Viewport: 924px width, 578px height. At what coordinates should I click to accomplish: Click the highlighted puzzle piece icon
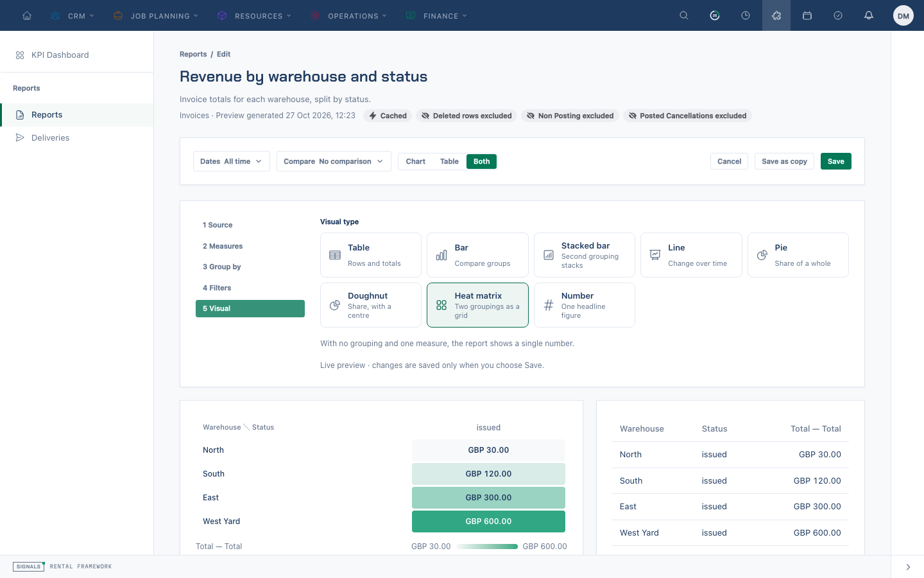pyautogui.click(x=776, y=15)
